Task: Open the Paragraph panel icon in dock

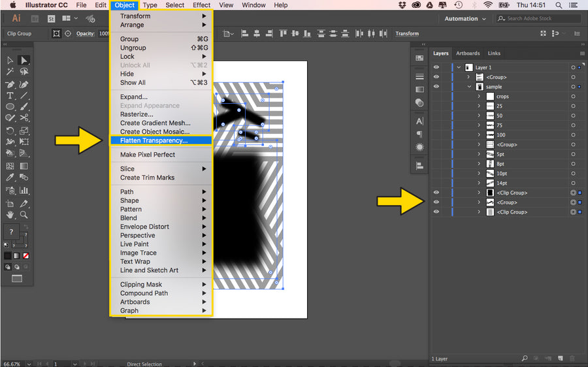Action: pyautogui.click(x=419, y=134)
